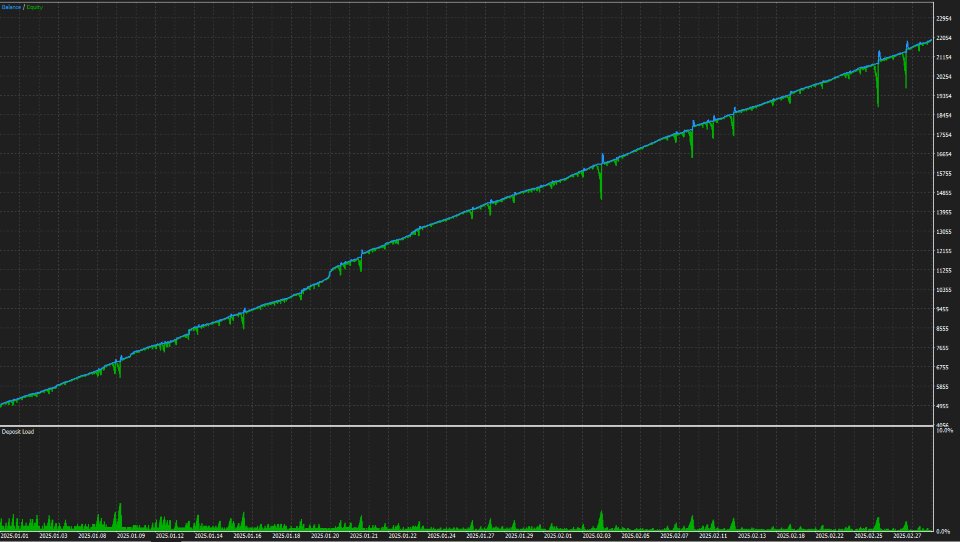Click the 8555 price axis label
This screenshot has height=542, width=960.
pyautogui.click(x=944, y=329)
